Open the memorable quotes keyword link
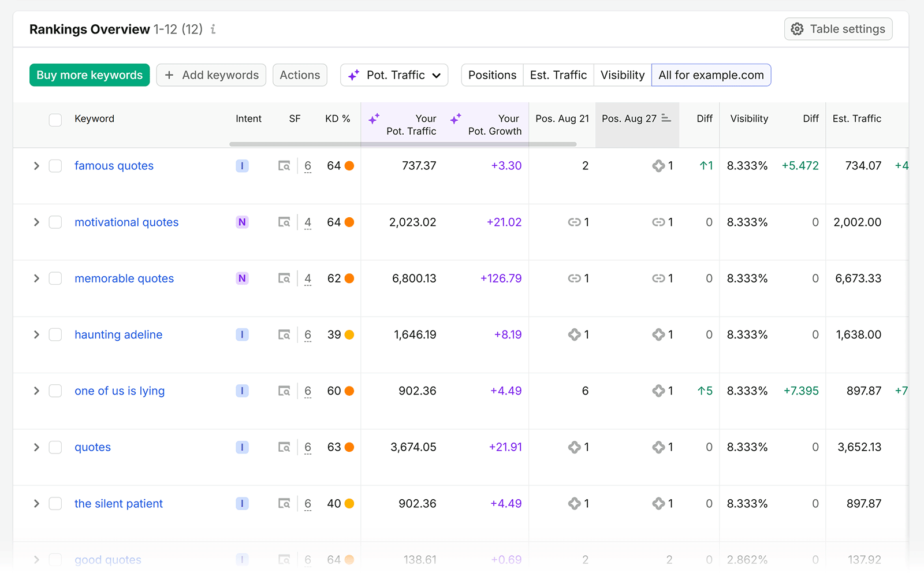 pos(124,278)
